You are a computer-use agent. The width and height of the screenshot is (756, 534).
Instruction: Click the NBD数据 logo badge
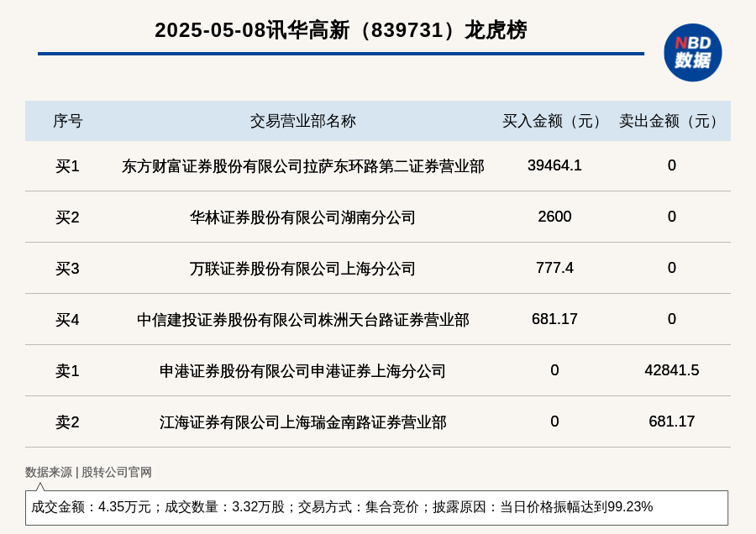(x=692, y=53)
